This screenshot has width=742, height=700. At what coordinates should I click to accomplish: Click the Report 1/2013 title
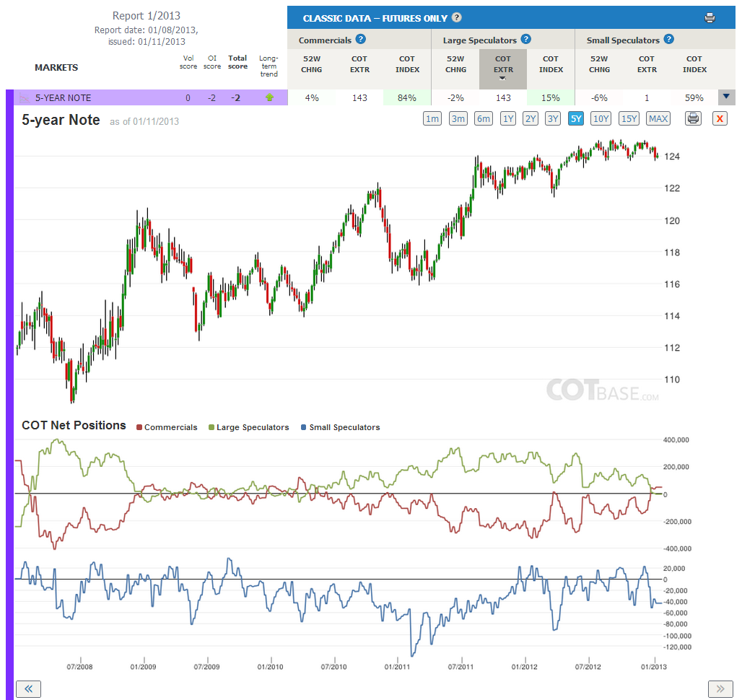147,16
